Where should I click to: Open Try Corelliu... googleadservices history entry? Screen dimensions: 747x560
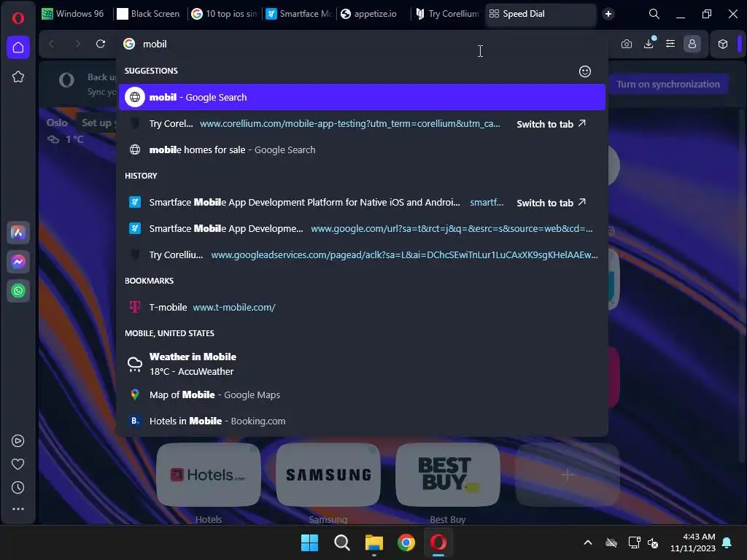pos(362,254)
